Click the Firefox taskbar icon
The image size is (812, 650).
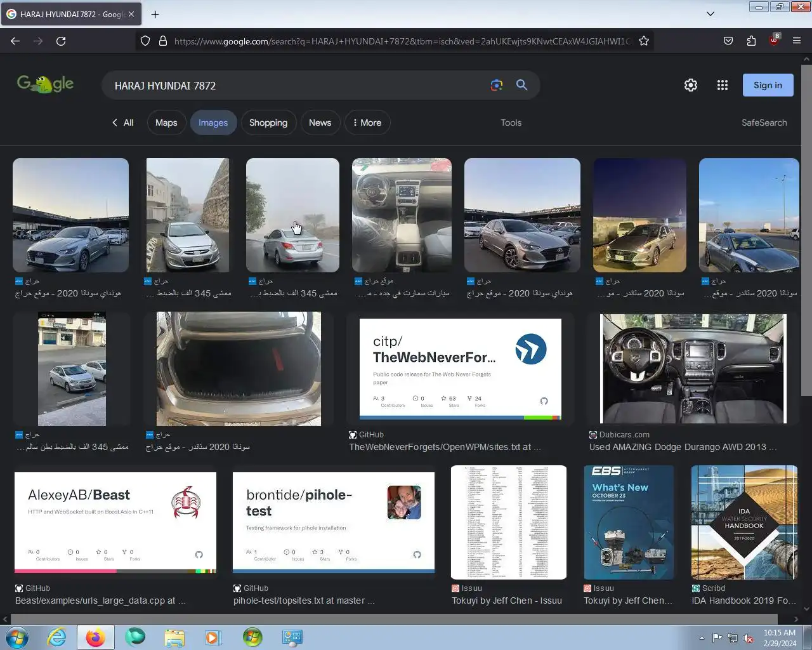(x=95, y=637)
